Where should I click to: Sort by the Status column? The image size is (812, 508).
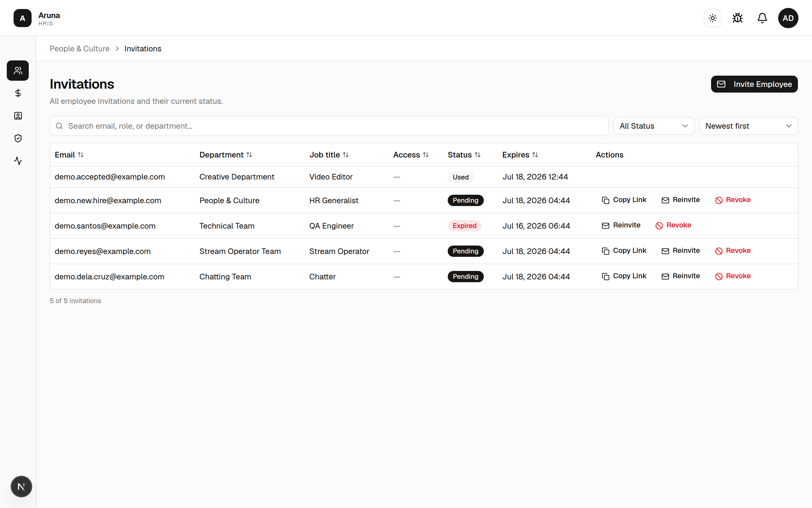click(x=464, y=155)
